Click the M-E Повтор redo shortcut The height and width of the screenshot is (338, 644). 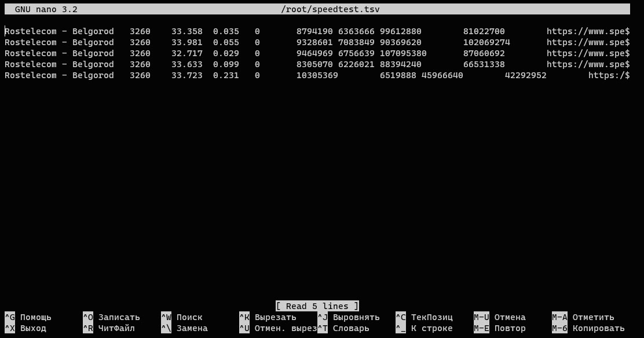click(x=500, y=328)
